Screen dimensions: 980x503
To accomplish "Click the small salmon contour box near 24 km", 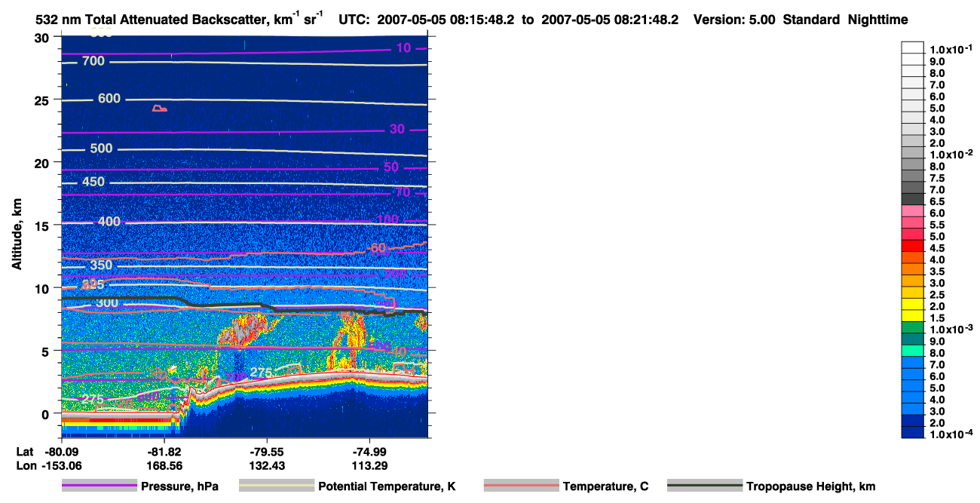I will 159,109.
